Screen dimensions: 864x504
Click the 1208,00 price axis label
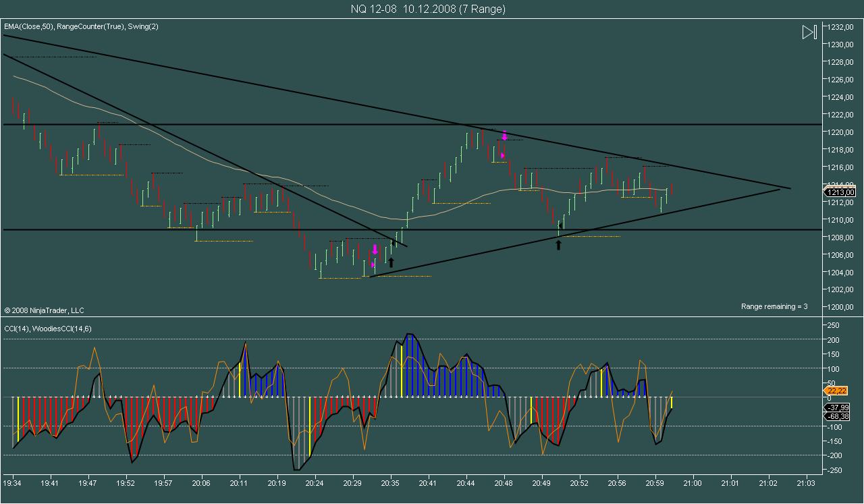[842, 237]
